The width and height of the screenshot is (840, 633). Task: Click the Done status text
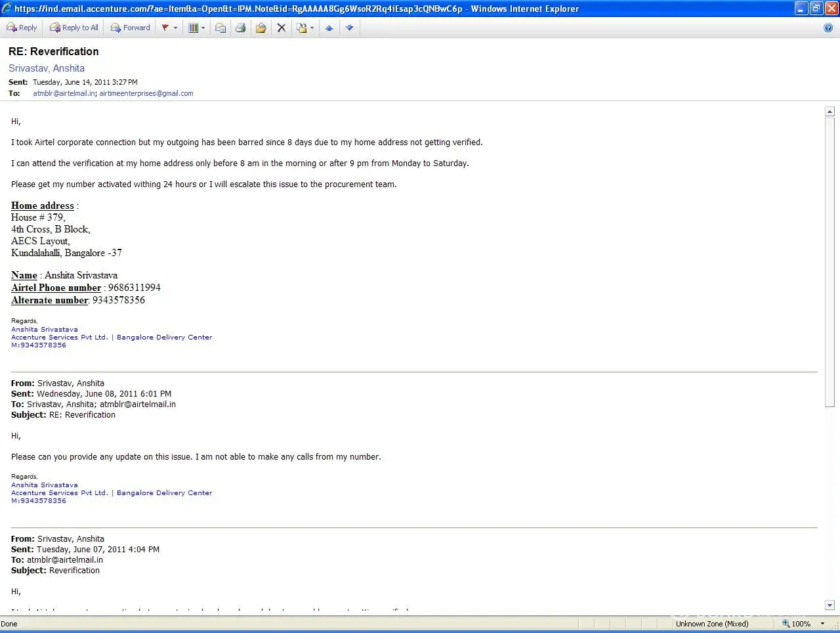9,624
